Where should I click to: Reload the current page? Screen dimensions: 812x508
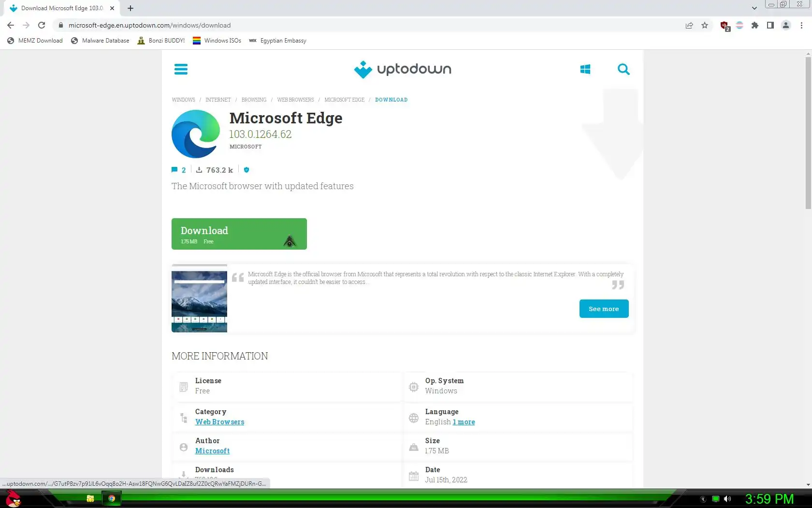pos(42,25)
